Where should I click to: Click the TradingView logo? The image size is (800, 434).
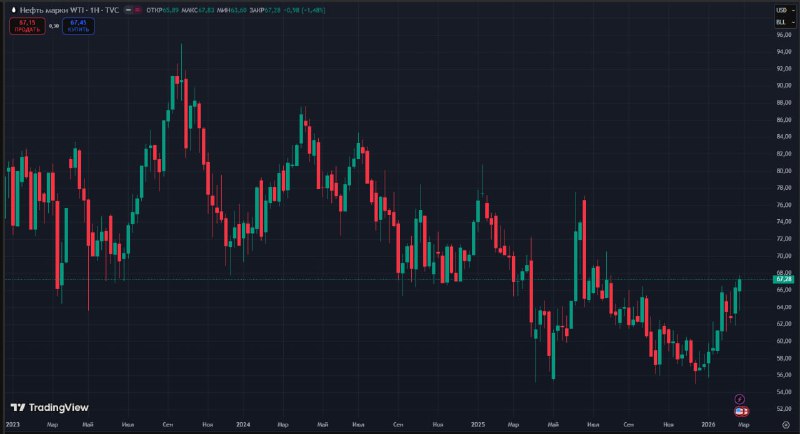[x=49, y=407]
